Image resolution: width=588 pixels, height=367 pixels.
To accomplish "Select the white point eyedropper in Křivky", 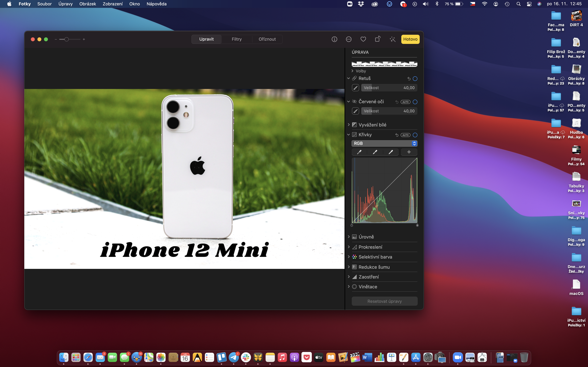I will click(x=390, y=152).
